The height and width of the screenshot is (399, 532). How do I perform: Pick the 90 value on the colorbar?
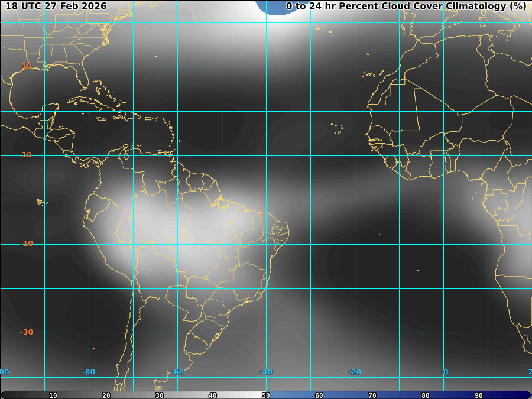point(479,395)
